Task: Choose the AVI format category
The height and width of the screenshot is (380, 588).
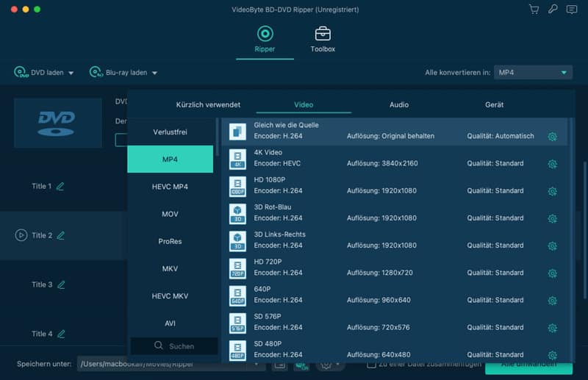Action: [171, 323]
